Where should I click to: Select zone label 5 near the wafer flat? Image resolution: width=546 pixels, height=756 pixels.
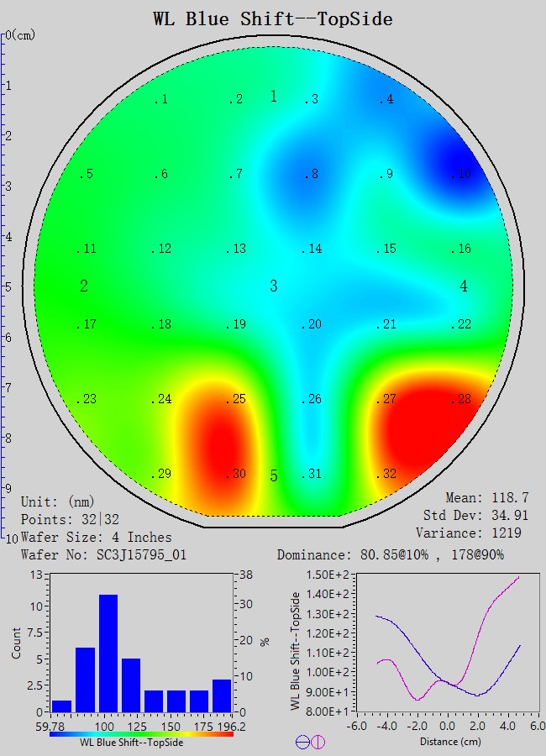point(274,476)
